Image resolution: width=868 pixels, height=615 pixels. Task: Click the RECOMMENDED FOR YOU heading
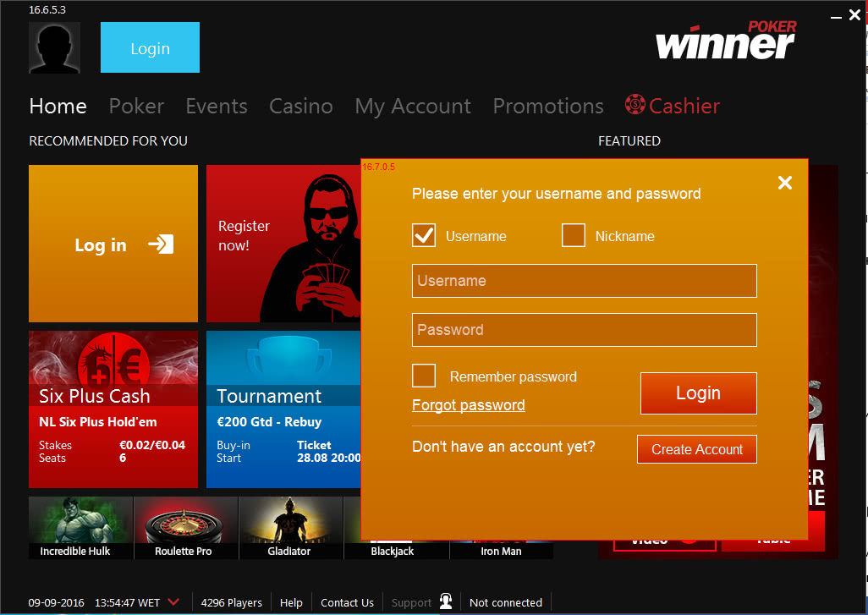(x=108, y=141)
